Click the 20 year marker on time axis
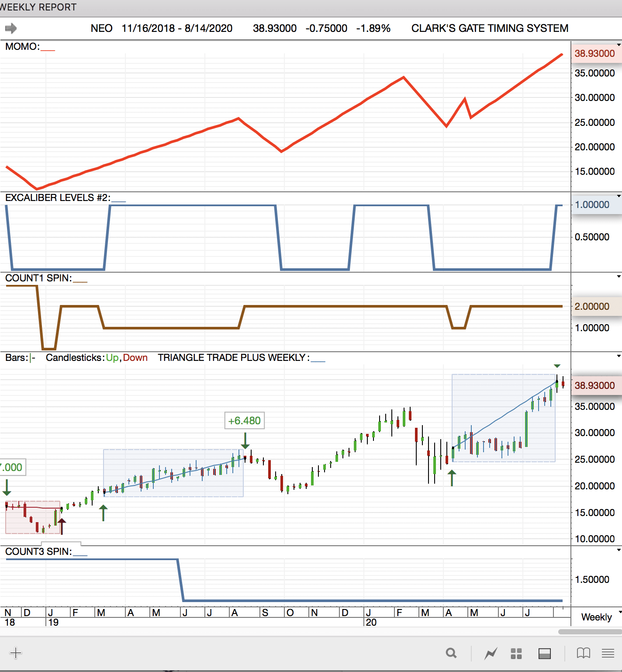This screenshot has width=622, height=672. (x=371, y=622)
